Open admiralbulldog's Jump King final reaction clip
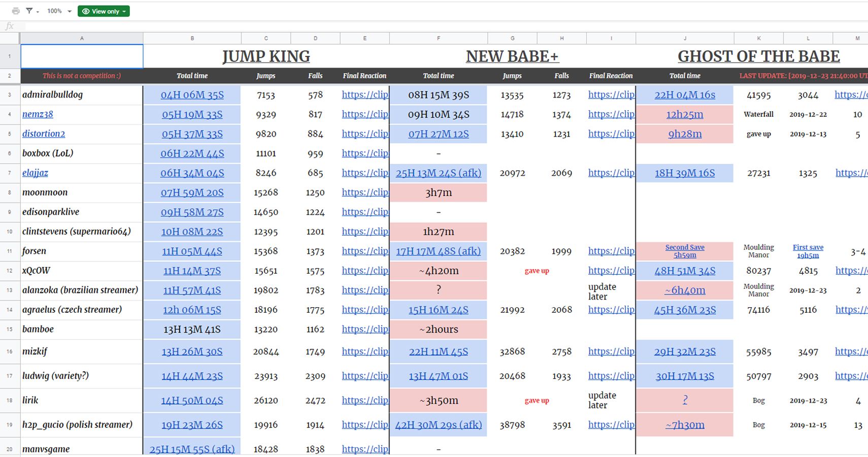The height and width of the screenshot is (457, 868). pyautogui.click(x=365, y=94)
